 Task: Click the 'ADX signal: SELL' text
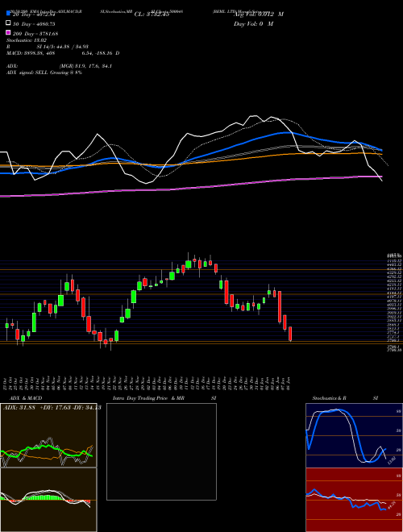(x=27, y=73)
